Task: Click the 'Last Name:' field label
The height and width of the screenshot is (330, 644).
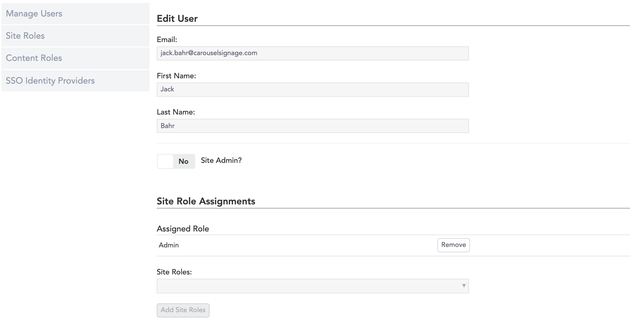Action: point(176,112)
